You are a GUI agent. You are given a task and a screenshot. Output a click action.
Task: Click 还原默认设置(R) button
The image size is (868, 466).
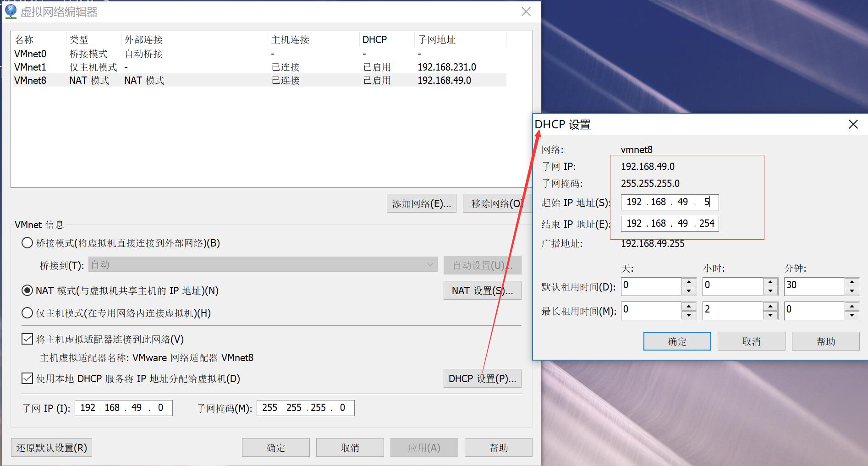51,448
